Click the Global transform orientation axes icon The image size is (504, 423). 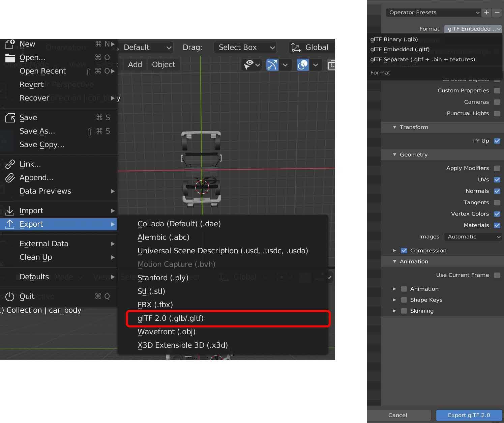[x=296, y=48]
